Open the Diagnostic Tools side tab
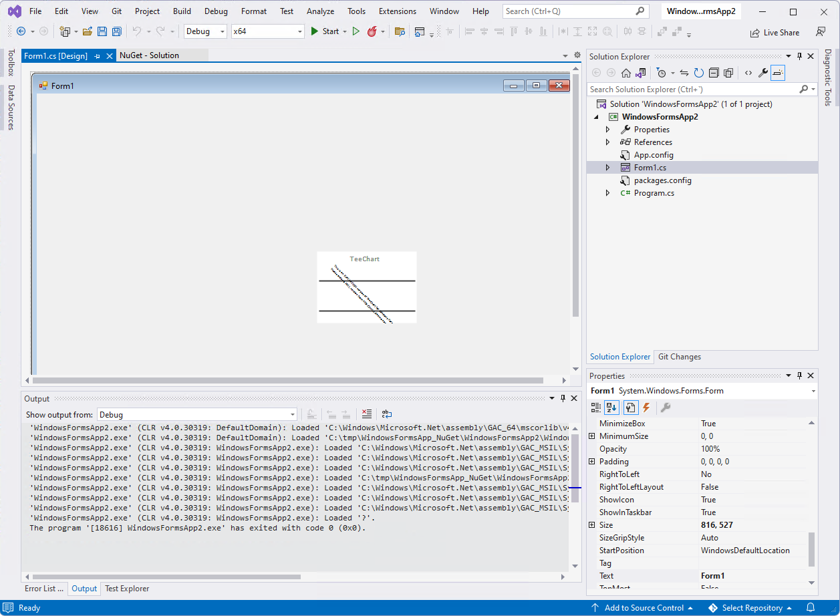Image resolution: width=840 pixels, height=616 pixels. [x=827, y=78]
